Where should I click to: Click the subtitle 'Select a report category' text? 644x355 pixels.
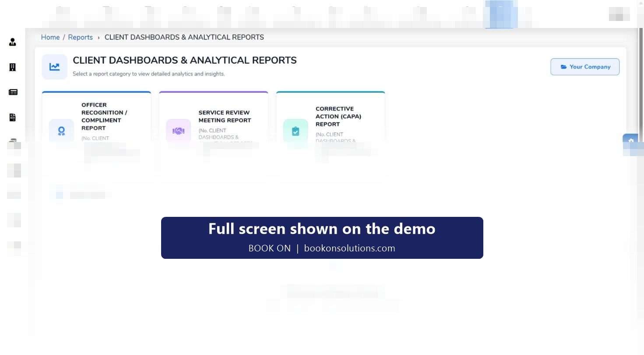coord(149,74)
